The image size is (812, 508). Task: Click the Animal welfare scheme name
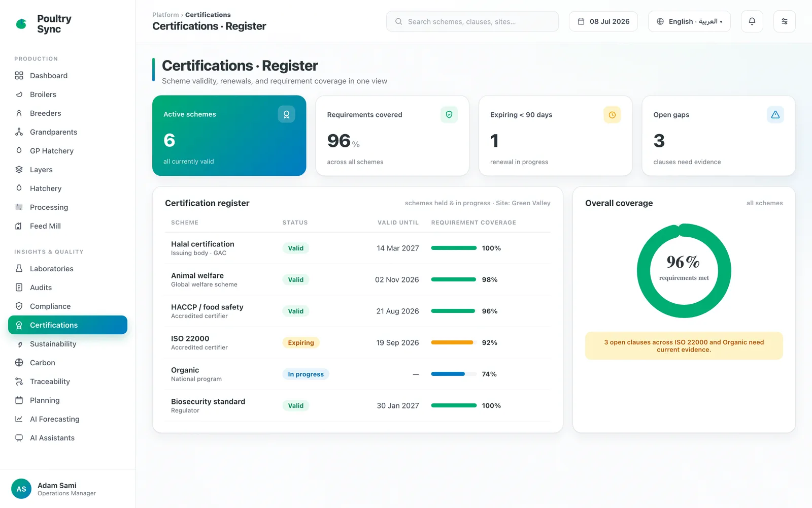[197, 276]
